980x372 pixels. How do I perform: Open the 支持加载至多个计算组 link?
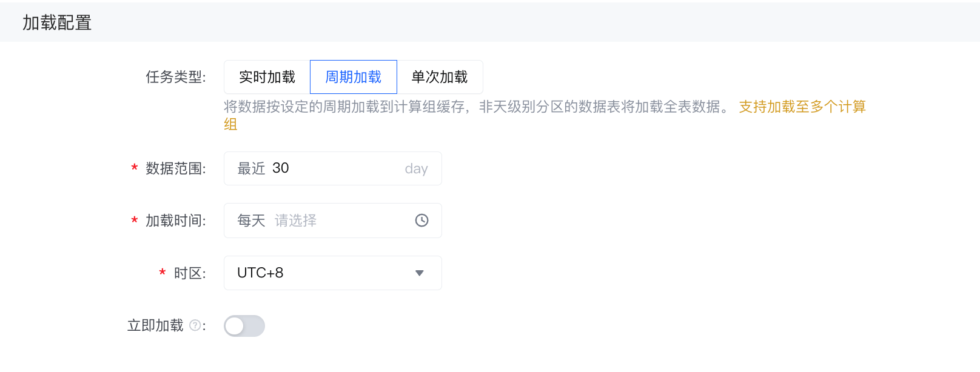point(802,107)
